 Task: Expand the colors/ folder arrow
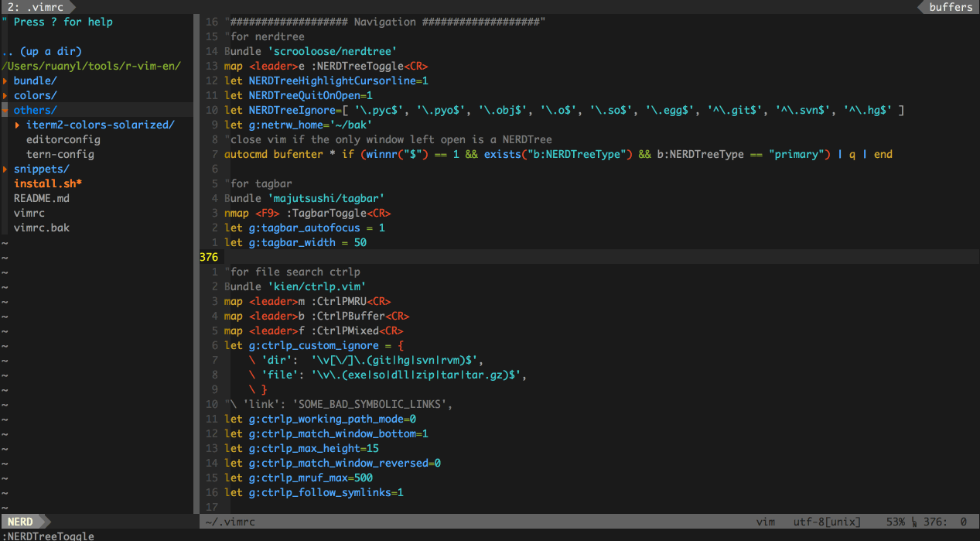(5, 95)
